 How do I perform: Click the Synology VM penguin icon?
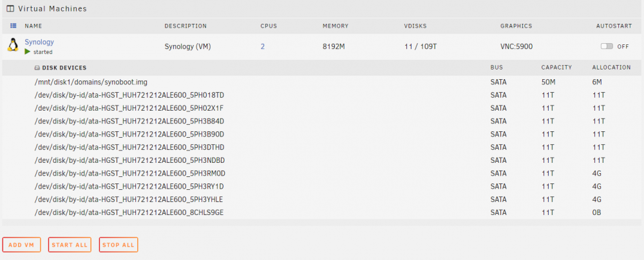tap(13, 45)
